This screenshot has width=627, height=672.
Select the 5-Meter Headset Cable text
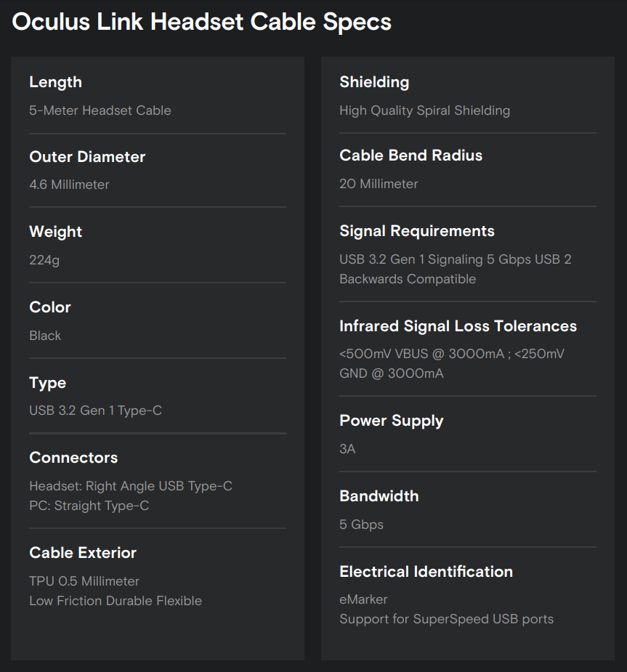click(x=100, y=110)
